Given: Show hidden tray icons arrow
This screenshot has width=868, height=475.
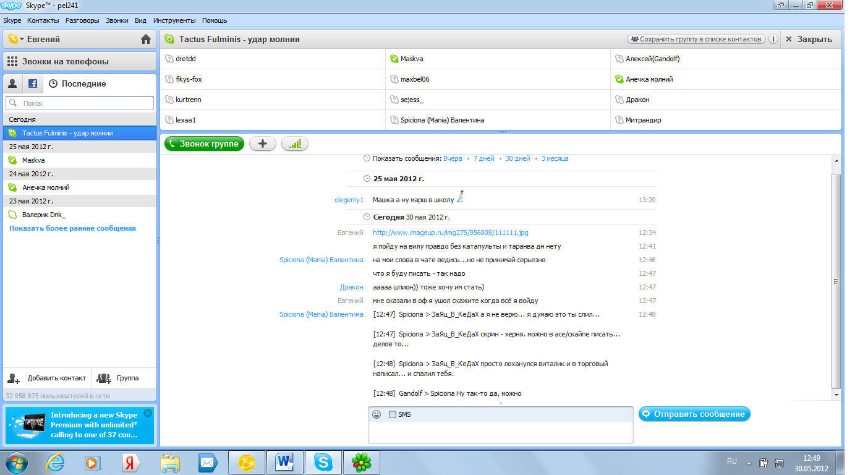Looking at the screenshot, I should [749, 462].
